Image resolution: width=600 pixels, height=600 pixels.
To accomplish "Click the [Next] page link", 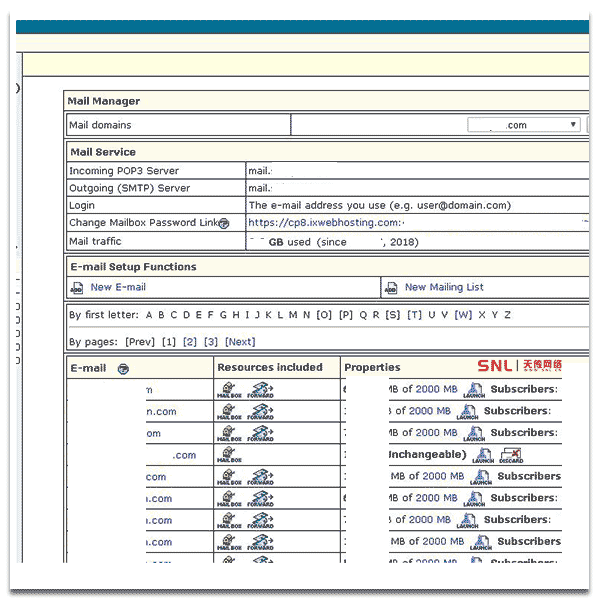I will [x=240, y=342].
